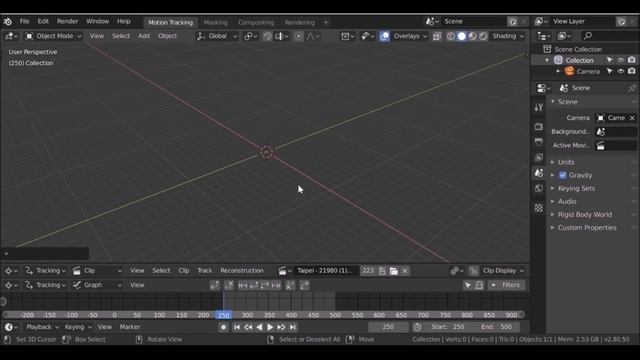Viewport: 640px width, 360px height.
Task: Pin the properties editor context
Action: click(632, 88)
